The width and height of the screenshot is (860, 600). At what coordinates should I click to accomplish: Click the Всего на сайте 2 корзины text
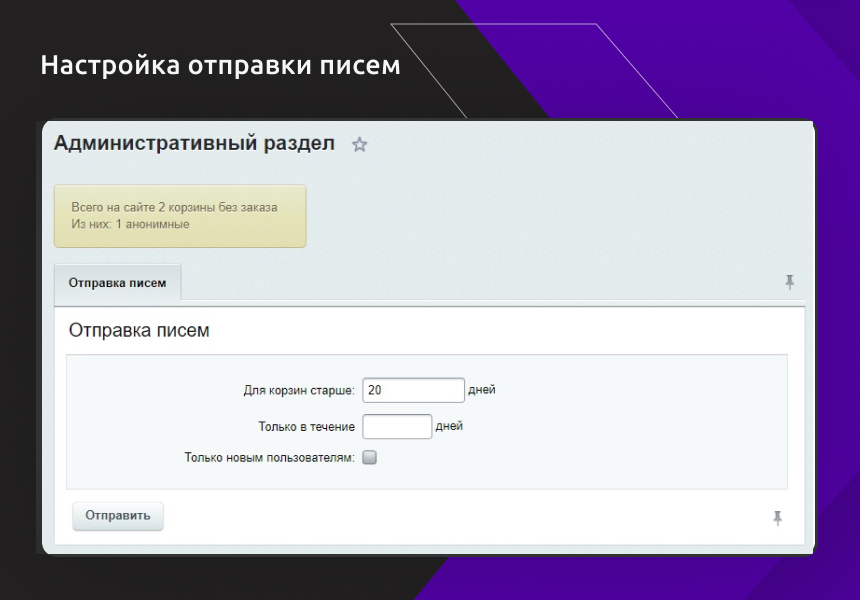click(174, 207)
